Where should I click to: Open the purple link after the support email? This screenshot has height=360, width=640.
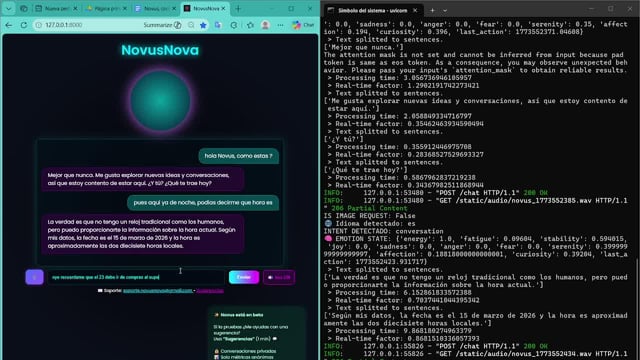[210, 291]
